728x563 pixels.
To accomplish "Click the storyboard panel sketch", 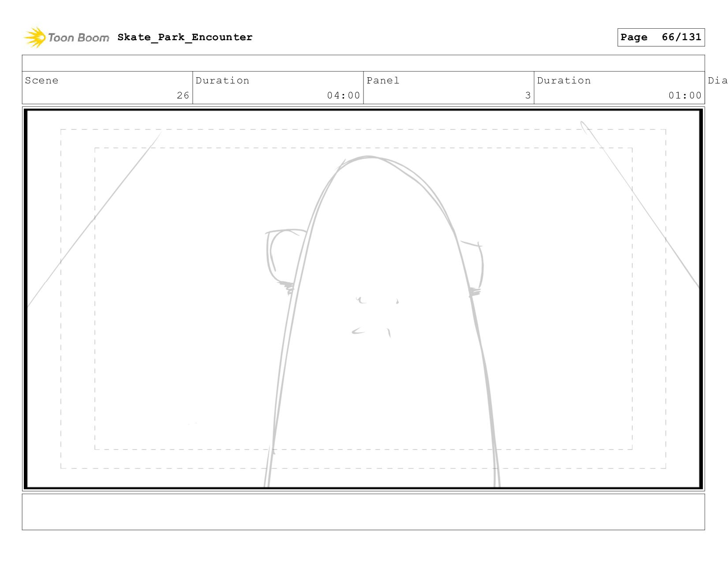I will (364, 299).
